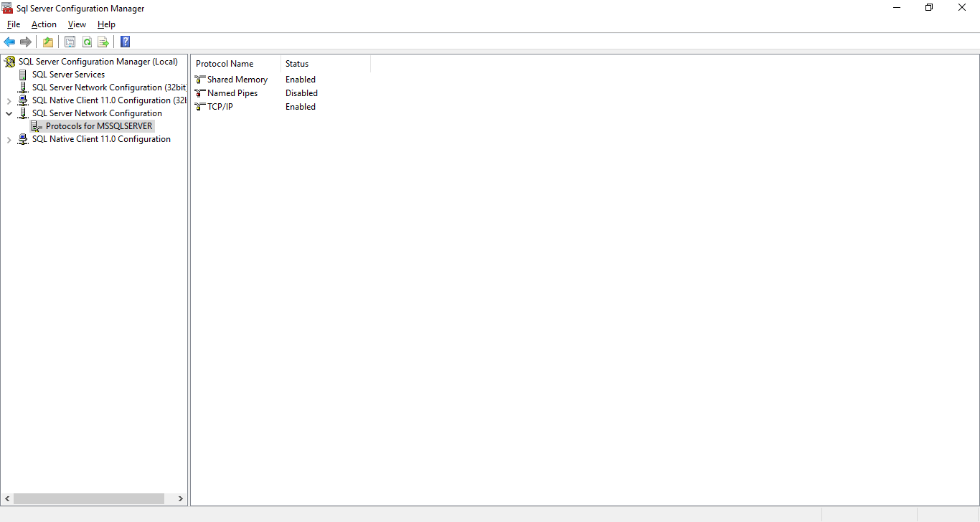
Task: Click the Back arrow toolbar icon
Action: [9, 42]
